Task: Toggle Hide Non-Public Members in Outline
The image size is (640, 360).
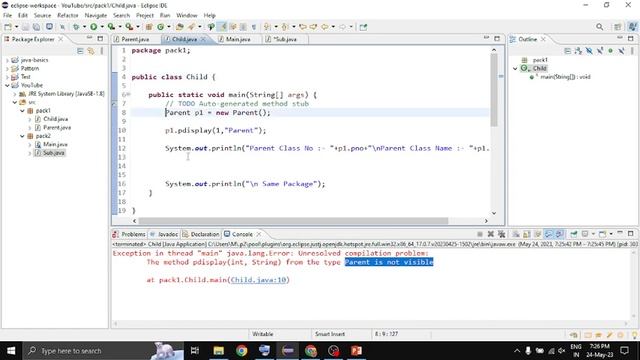Action: tap(611, 51)
